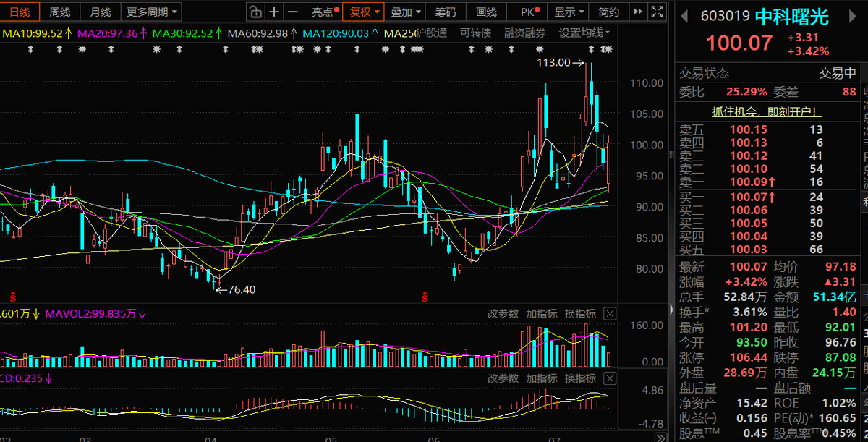Click the 买一 100.07 order row

pyautogui.click(x=766, y=197)
